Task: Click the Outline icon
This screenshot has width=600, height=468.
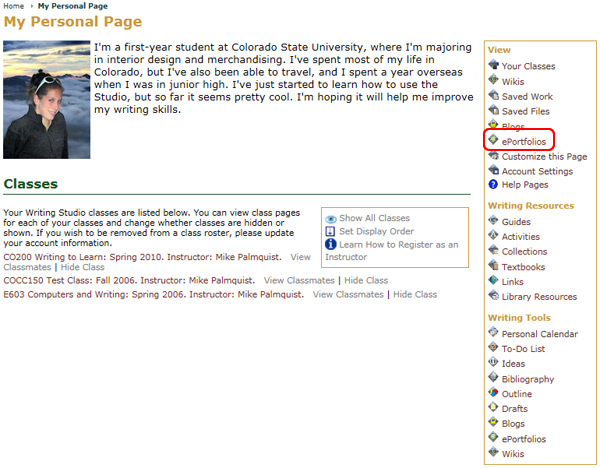Action: [494, 392]
